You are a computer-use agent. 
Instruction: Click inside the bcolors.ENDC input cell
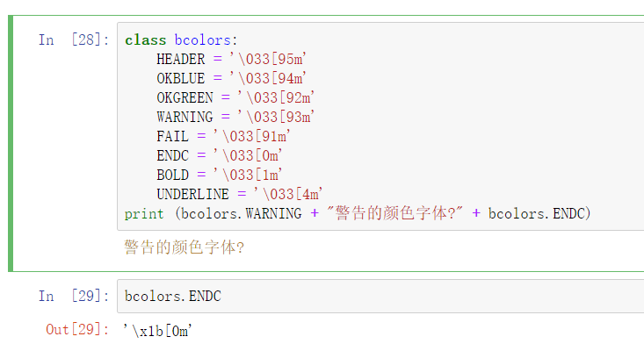coord(380,296)
